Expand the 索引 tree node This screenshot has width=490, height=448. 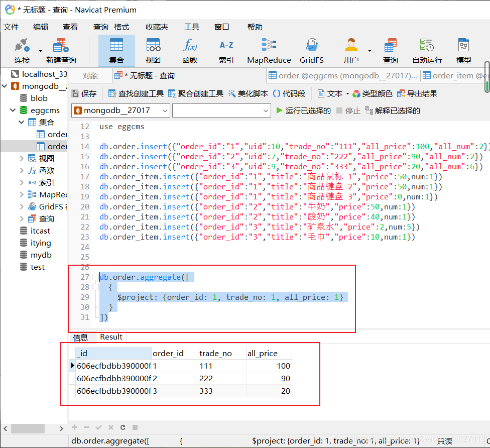tap(21, 183)
